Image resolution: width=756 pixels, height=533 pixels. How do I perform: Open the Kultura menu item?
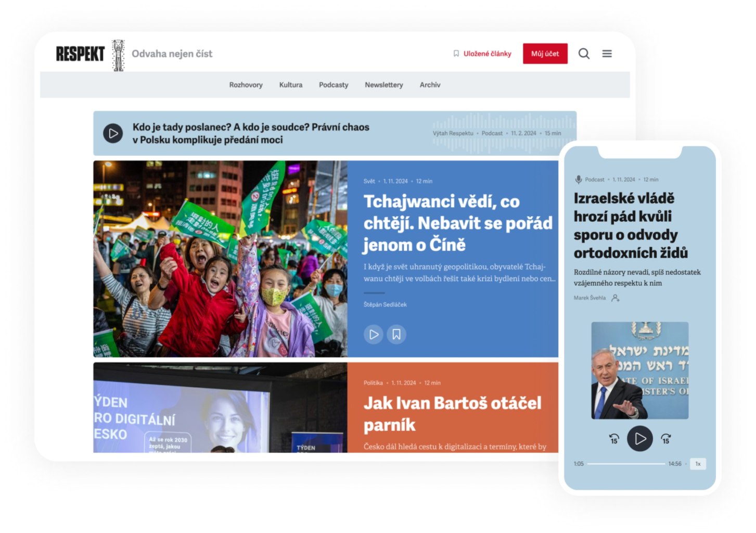pyautogui.click(x=290, y=85)
